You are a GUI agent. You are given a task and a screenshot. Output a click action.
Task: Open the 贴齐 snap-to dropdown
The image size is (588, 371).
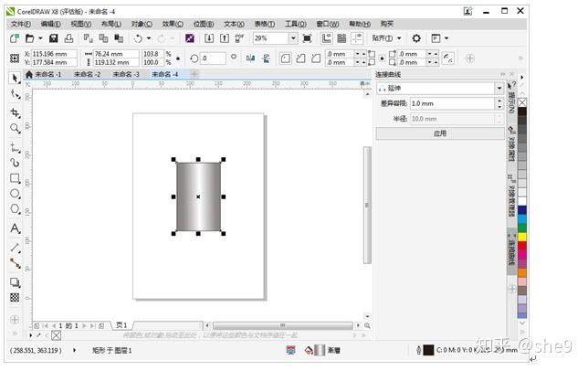[x=387, y=38]
